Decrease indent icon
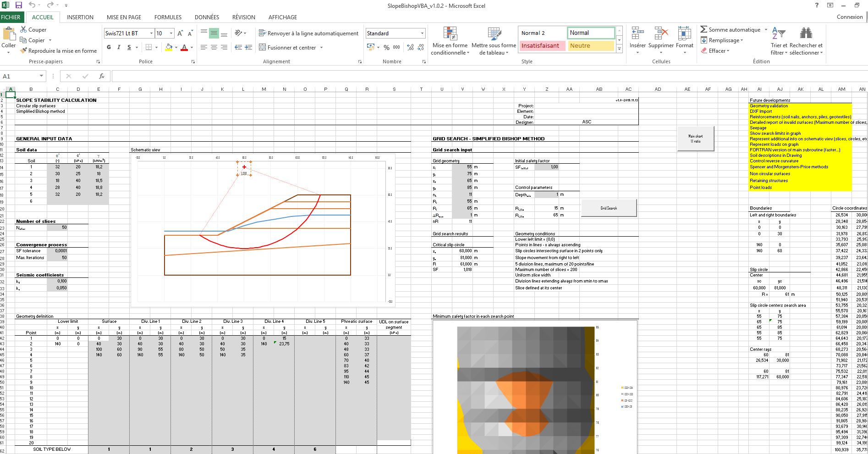Viewport: 868px width, 454px height. [x=238, y=47]
